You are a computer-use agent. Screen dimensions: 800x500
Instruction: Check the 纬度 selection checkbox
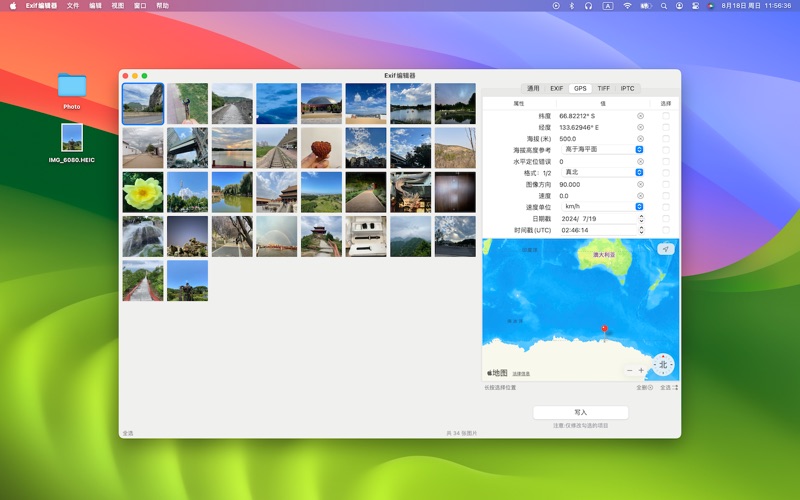pyautogui.click(x=666, y=116)
